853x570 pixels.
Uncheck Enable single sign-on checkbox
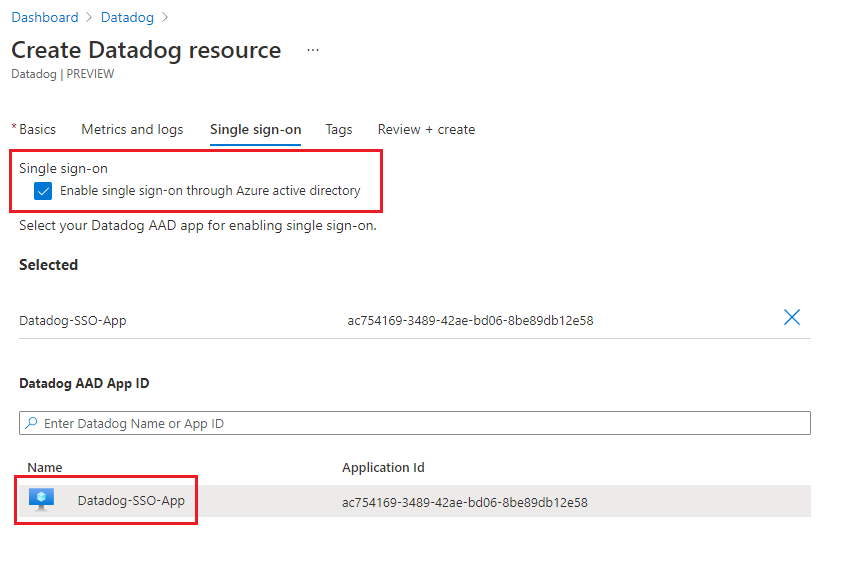[43, 191]
